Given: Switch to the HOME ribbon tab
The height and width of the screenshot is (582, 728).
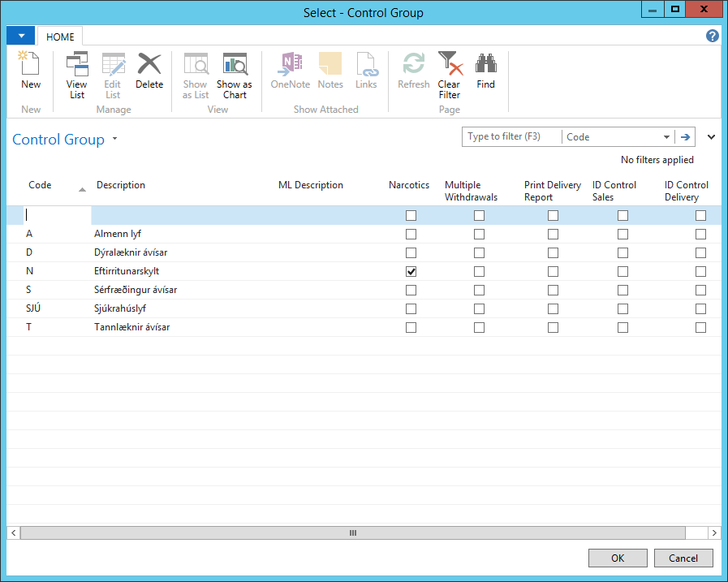Looking at the screenshot, I should pos(60,37).
